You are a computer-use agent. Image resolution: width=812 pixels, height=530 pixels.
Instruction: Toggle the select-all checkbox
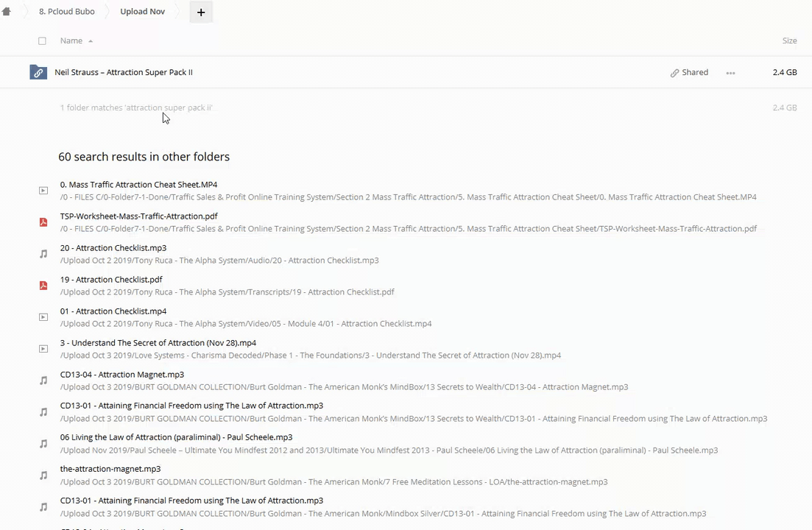pos(42,41)
